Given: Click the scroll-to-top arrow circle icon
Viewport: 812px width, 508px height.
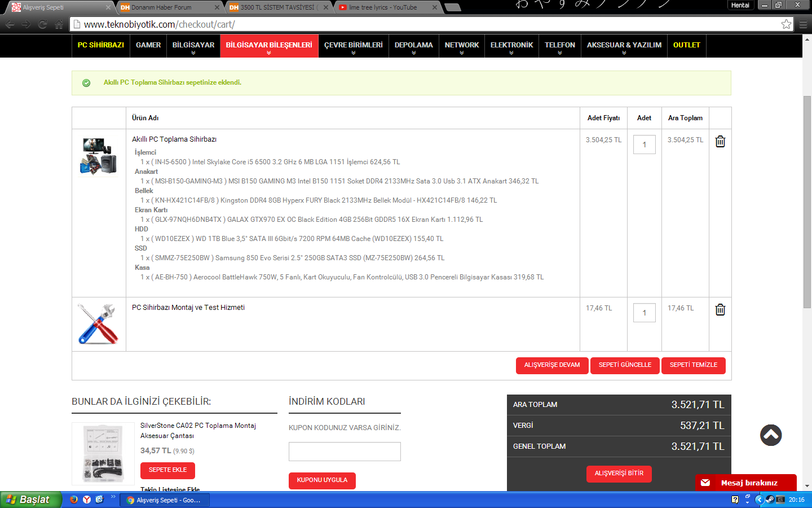Looking at the screenshot, I should (771, 435).
